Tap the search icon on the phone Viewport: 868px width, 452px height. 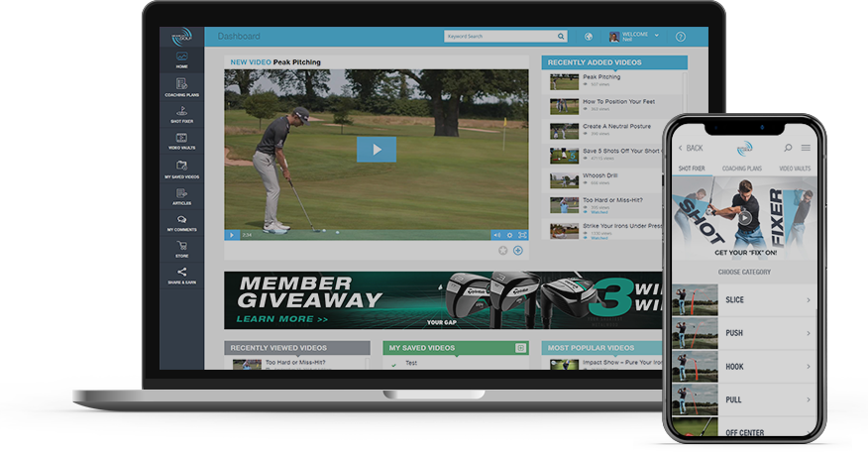pyautogui.click(x=788, y=148)
